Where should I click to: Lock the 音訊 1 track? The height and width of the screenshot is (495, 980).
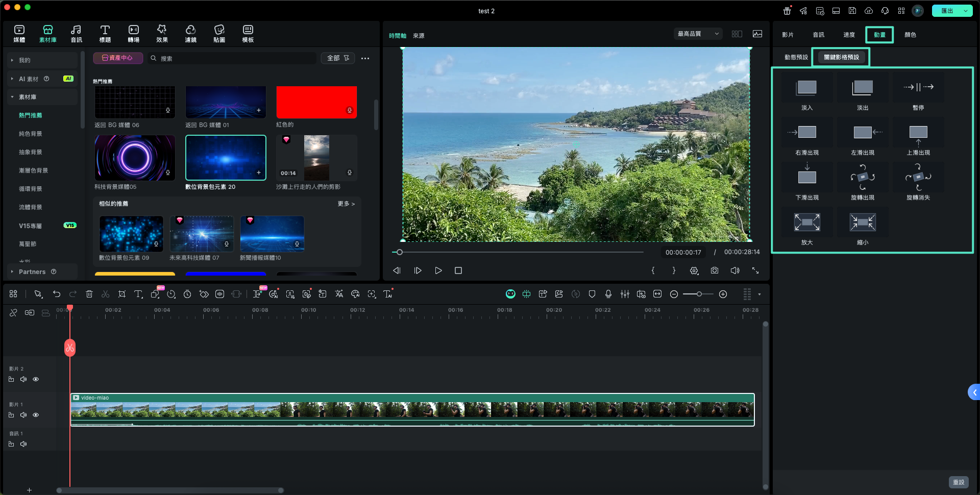(x=11, y=444)
